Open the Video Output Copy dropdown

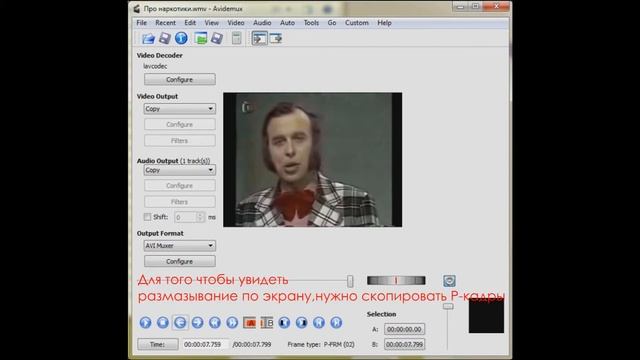[180, 109]
